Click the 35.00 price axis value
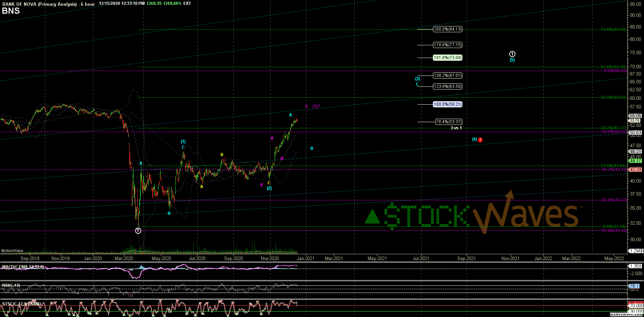This screenshot has width=644, height=317. 636,208
